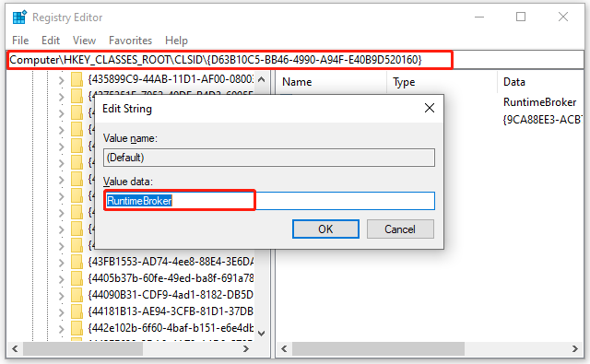Click folder icon of {4405b37b-60fe key
The height and width of the screenshot is (364, 590).
coord(77,278)
